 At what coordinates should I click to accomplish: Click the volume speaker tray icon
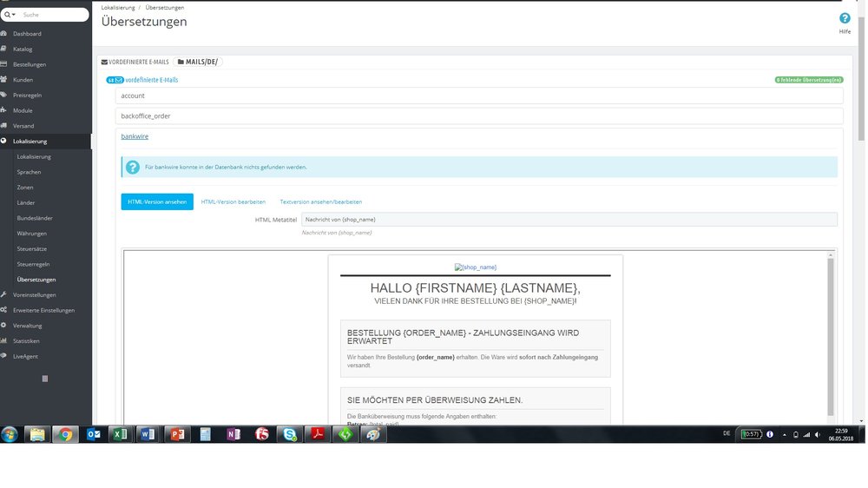(818, 435)
